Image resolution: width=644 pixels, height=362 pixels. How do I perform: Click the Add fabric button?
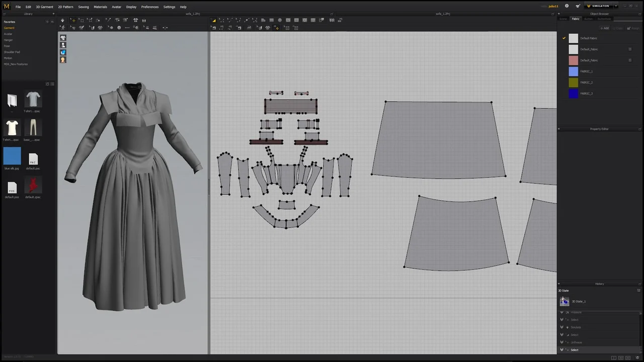pyautogui.click(x=605, y=28)
